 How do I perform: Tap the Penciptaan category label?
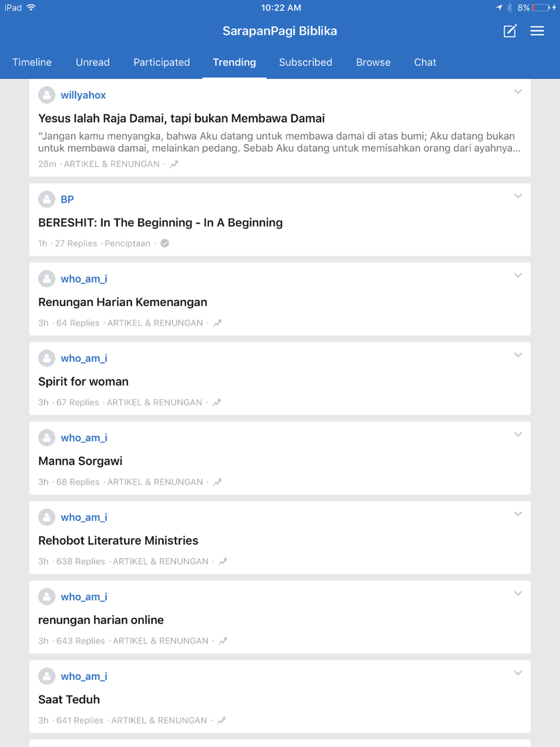pyautogui.click(x=128, y=244)
